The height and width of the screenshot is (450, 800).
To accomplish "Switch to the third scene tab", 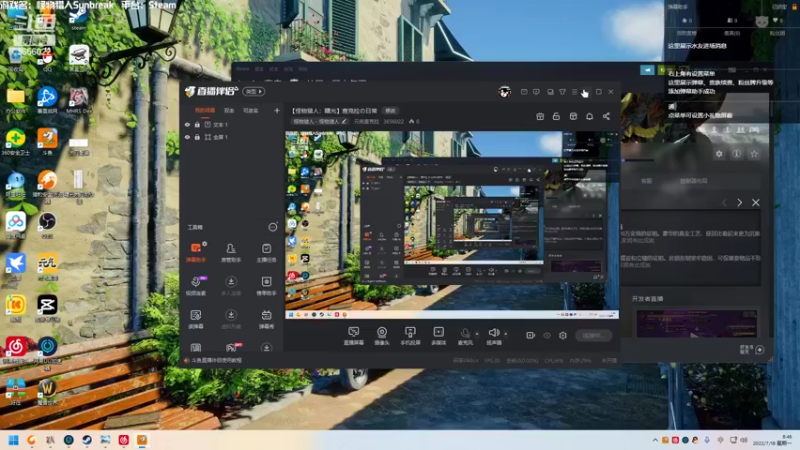I will (x=251, y=110).
